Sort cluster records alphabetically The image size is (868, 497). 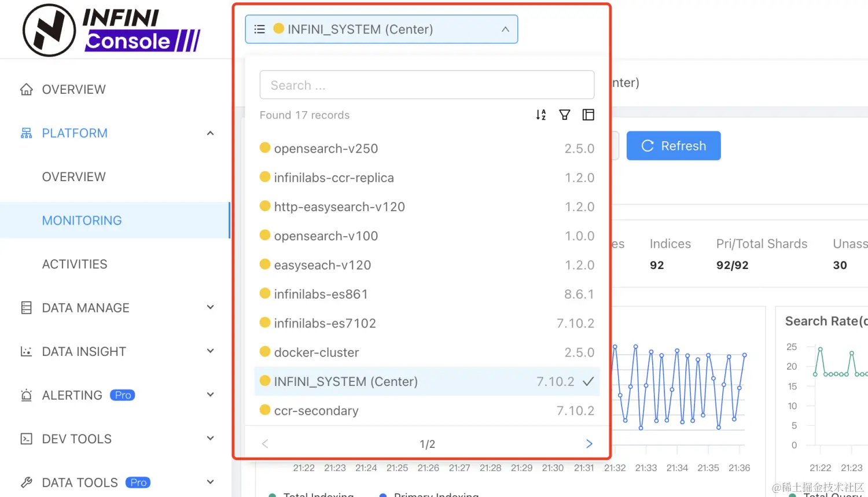click(541, 115)
